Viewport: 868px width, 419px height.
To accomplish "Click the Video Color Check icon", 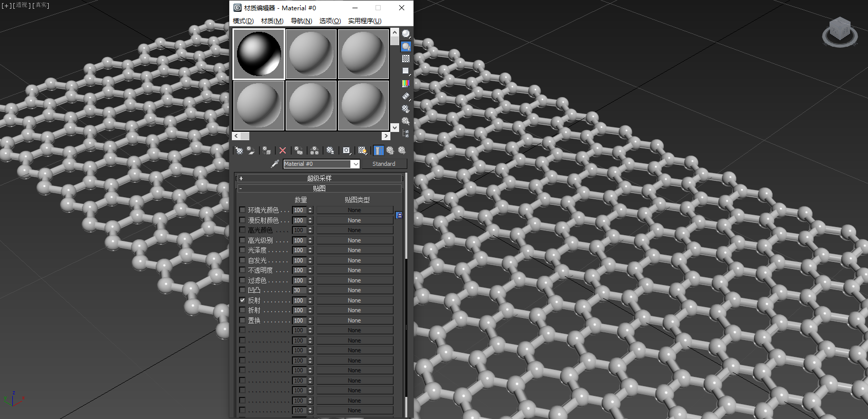I will 406,83.
